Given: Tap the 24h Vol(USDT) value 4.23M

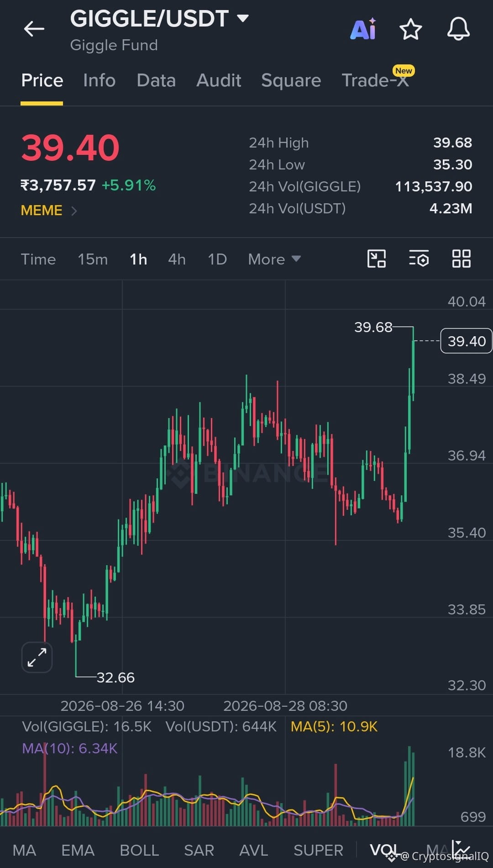Looking at the screenshot, I should (451, 208).
